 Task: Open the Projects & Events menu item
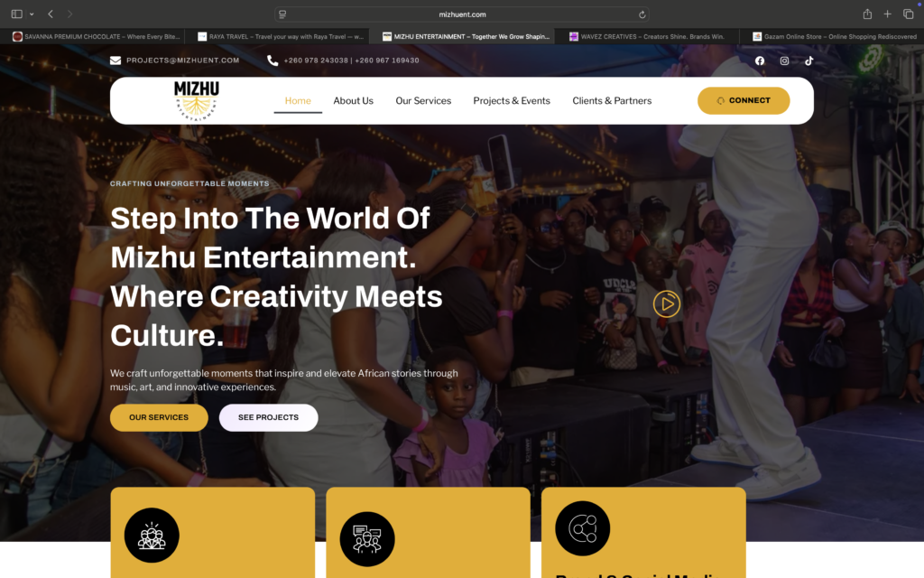tap(512, 101)
